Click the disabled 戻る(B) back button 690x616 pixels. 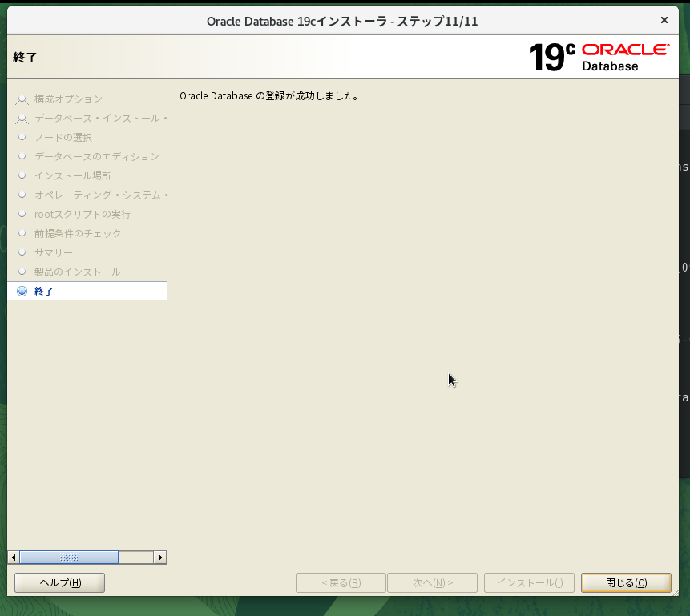coord(341,582)
